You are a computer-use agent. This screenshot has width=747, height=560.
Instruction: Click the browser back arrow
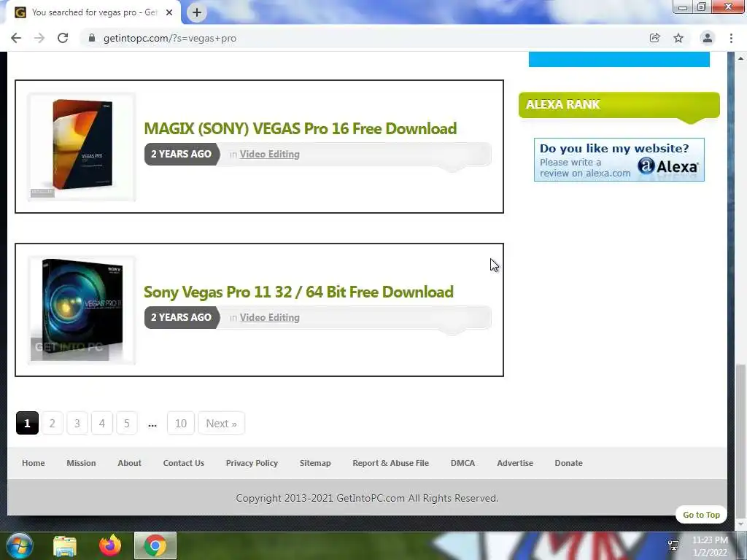tap(16, 38)
